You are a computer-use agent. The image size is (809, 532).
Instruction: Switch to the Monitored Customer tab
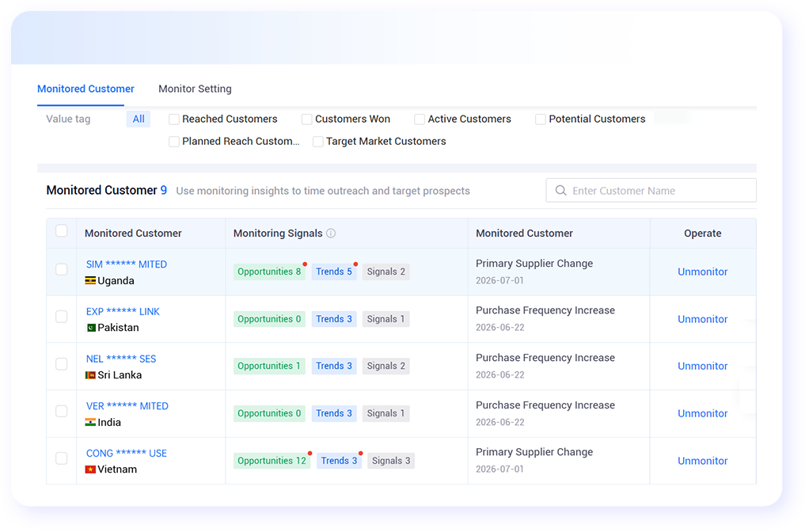[x=85, y=89]
